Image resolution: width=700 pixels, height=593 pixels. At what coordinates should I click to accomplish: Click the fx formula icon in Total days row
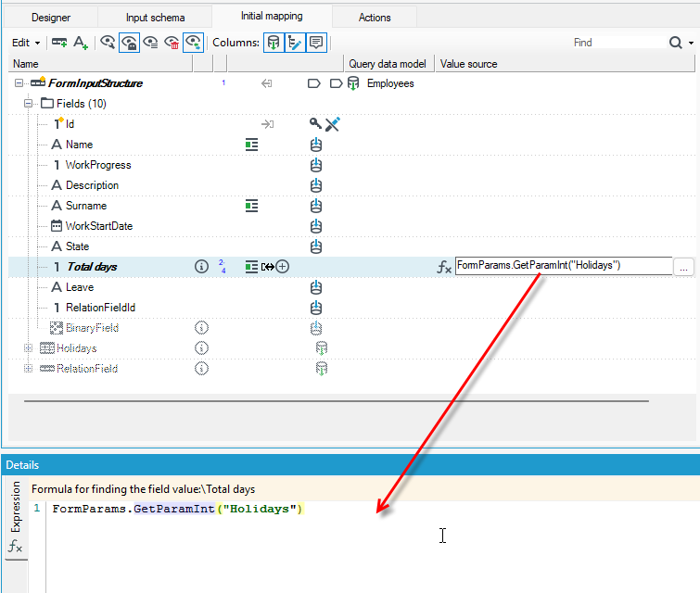(444, 267)
